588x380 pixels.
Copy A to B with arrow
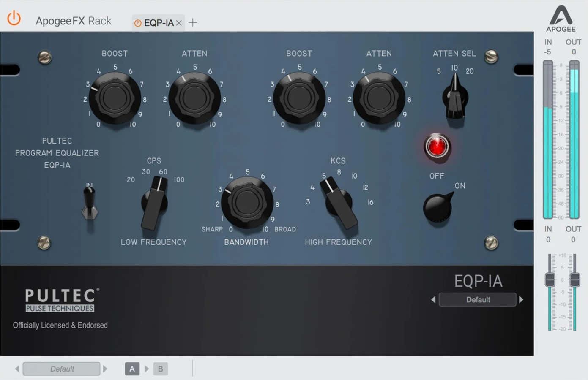point(147,369)
